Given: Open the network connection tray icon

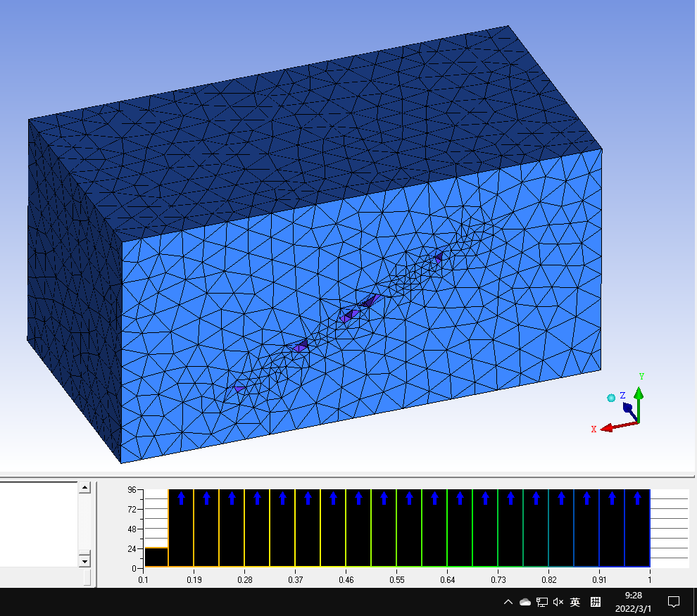Looking at the screenshot, I should pyautogui.click(x=542, y=602).
